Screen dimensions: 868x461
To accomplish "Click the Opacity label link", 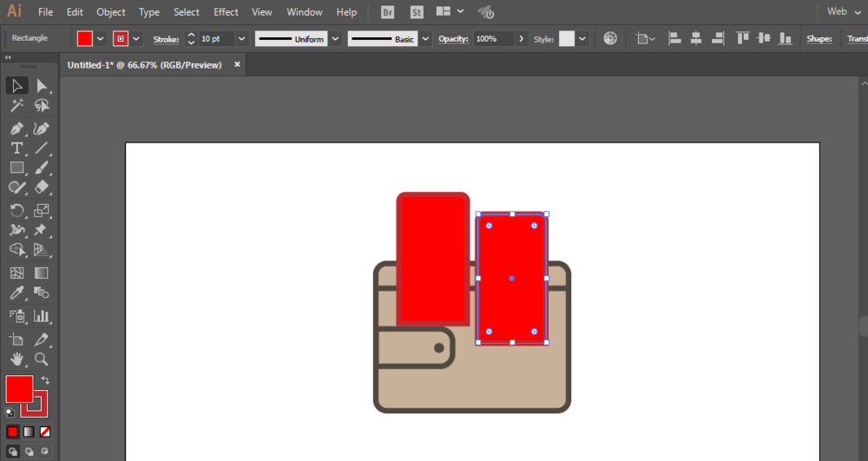I will click(452, 39).
